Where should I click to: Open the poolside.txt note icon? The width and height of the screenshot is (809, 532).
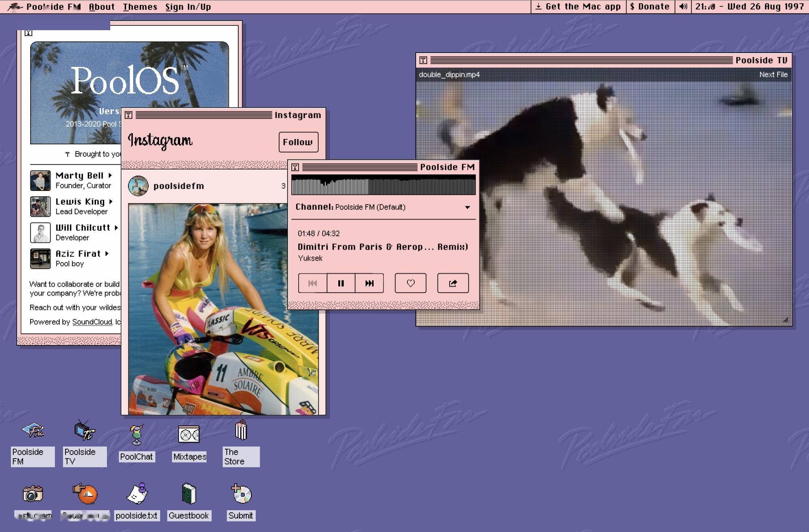coord(137,494)
